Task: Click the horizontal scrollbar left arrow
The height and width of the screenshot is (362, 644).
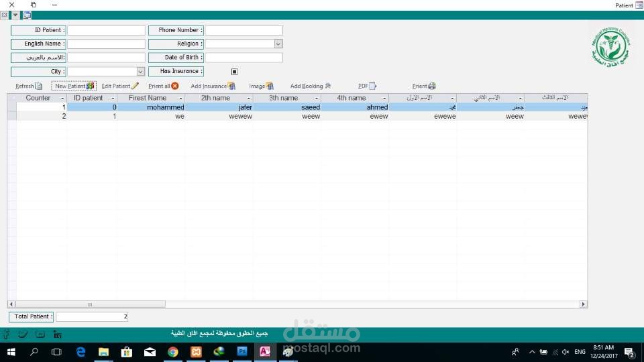Action: pos(11,304)
